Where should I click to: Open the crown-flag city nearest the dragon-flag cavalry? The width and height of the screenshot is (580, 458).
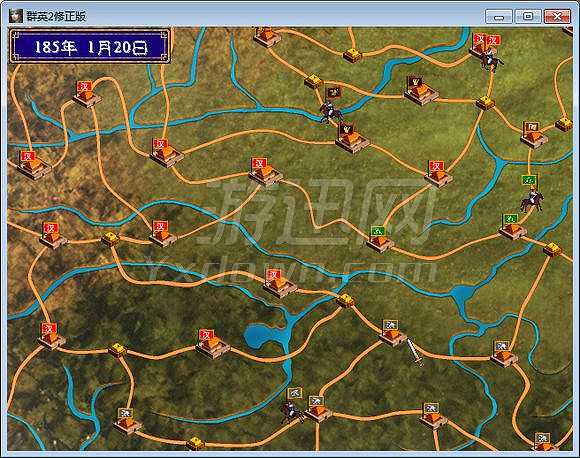tap(351, 138)
